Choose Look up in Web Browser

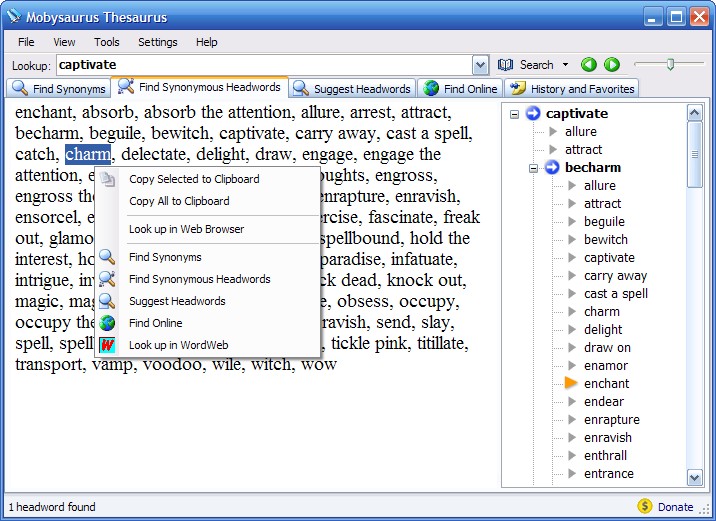tap(207, 229)
